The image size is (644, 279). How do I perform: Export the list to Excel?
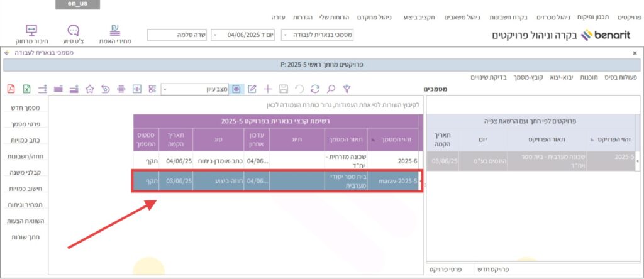pyautogui.click(x=27, y=89)
